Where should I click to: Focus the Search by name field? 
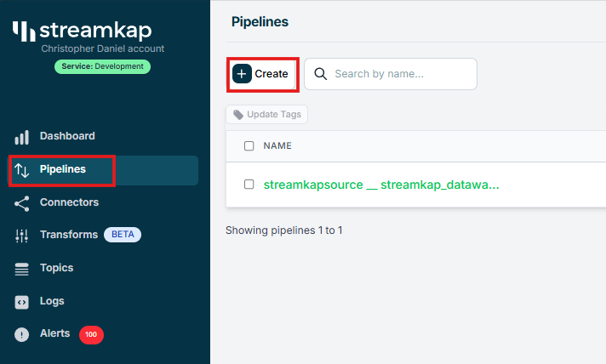coord(391,74)
